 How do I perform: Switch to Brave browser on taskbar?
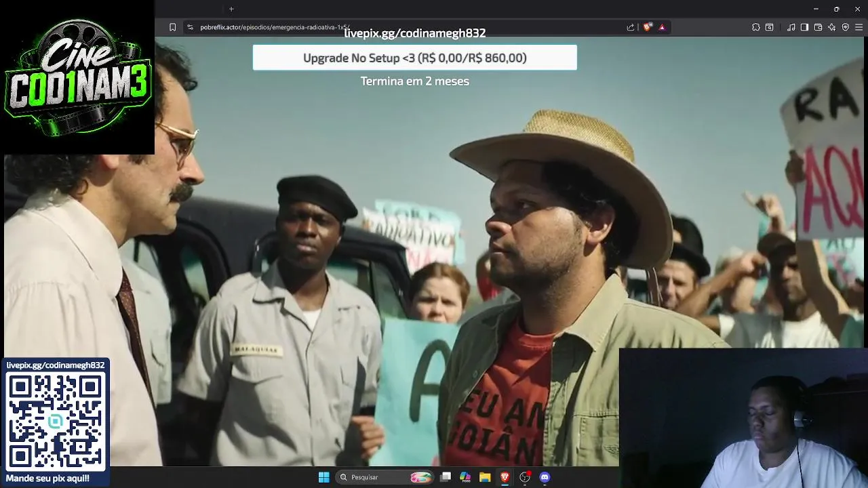(x=505, y=477)
